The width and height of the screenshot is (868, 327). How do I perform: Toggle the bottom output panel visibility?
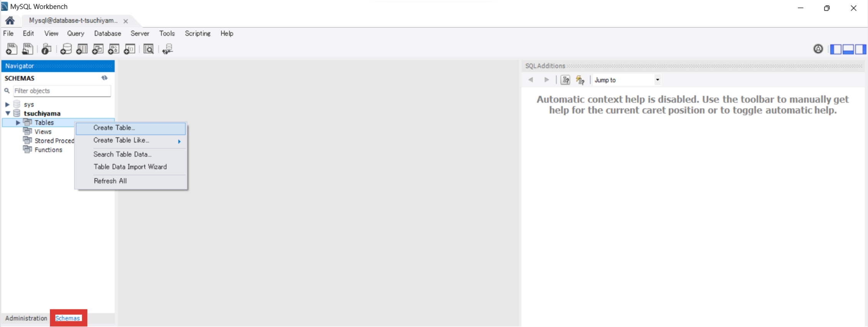pyautogui.click(x=848, y=49)
